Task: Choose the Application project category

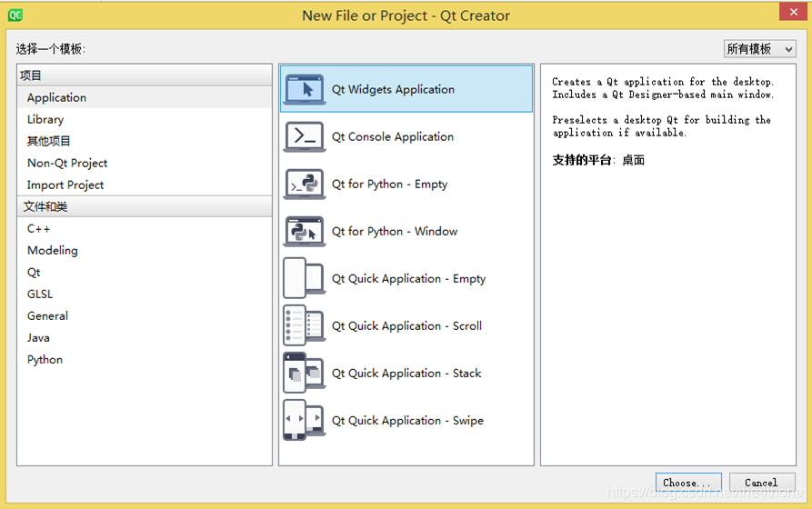Action: tap(145, 97)
